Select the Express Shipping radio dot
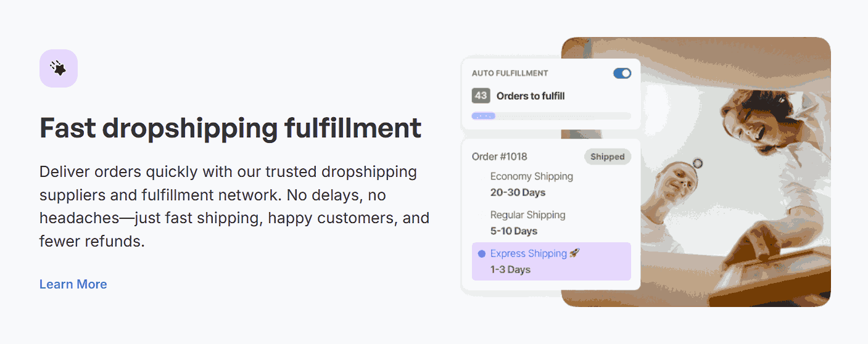Image resolution: width=868 pixels, height=344 pixels. (482, 253)
